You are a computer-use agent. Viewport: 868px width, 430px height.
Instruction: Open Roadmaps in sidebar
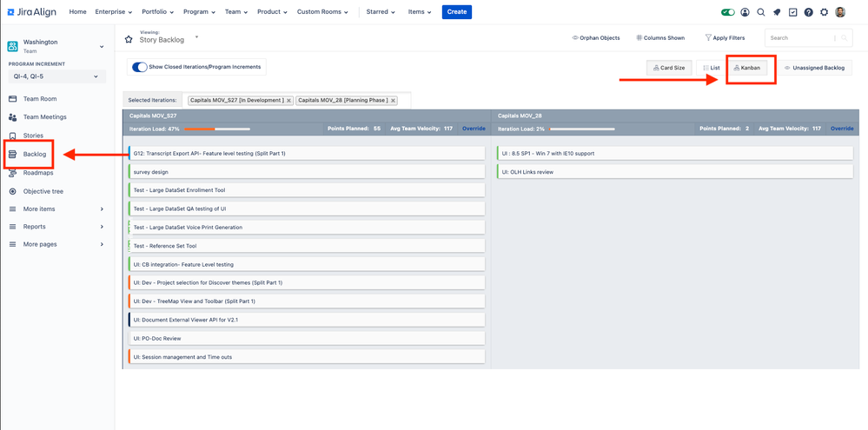tap(38, 173)
